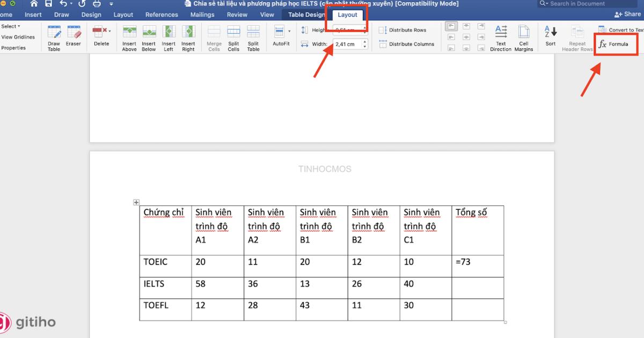Open the Select dropdown in ribbon
This screenshot has height=338, width=644.
click(x=10, y=26)
